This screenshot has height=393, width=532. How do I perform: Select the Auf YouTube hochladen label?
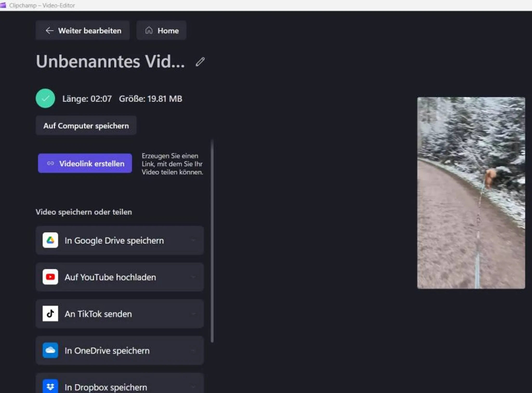pyautogui.click(x=110, y=277)
